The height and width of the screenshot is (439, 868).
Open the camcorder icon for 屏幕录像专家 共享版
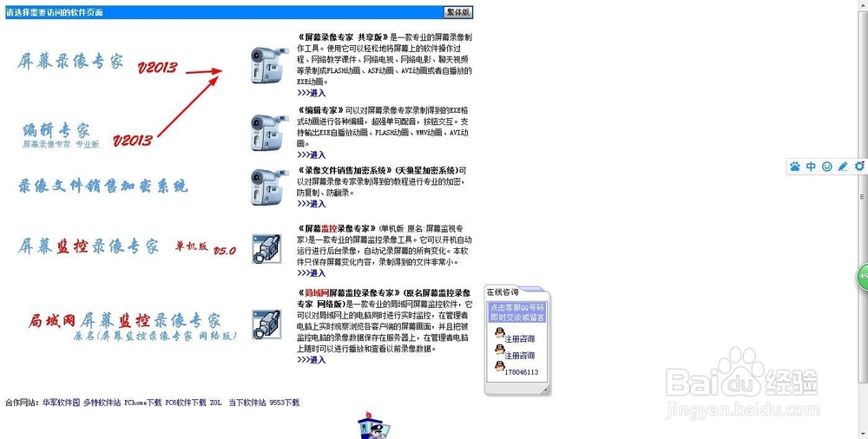point(270,65)
